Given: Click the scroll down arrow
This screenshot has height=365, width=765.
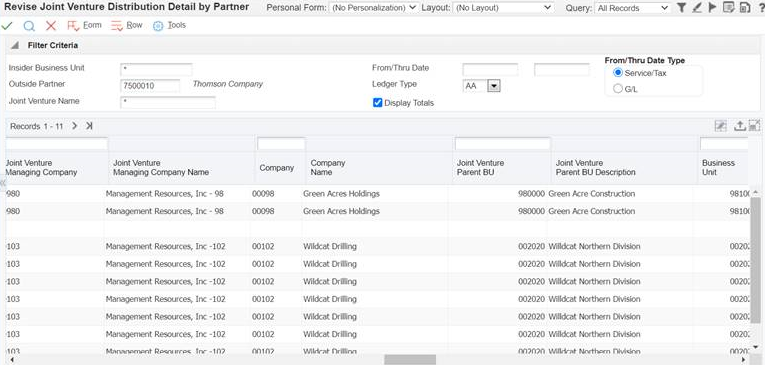Looking at the screenshot, I should [755, 346].
